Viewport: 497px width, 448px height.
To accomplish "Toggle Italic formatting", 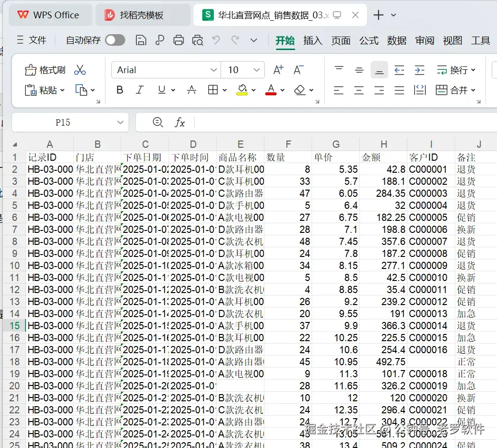I will click(140, 90).
